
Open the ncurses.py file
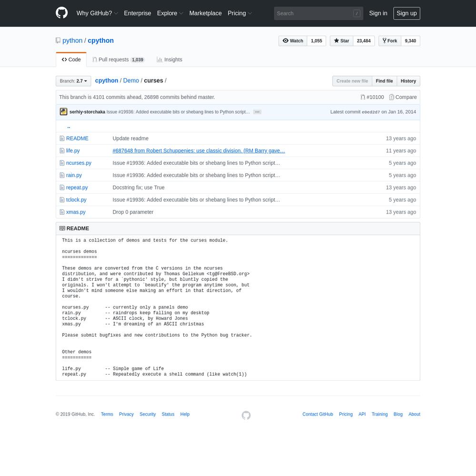click(79, 163)
